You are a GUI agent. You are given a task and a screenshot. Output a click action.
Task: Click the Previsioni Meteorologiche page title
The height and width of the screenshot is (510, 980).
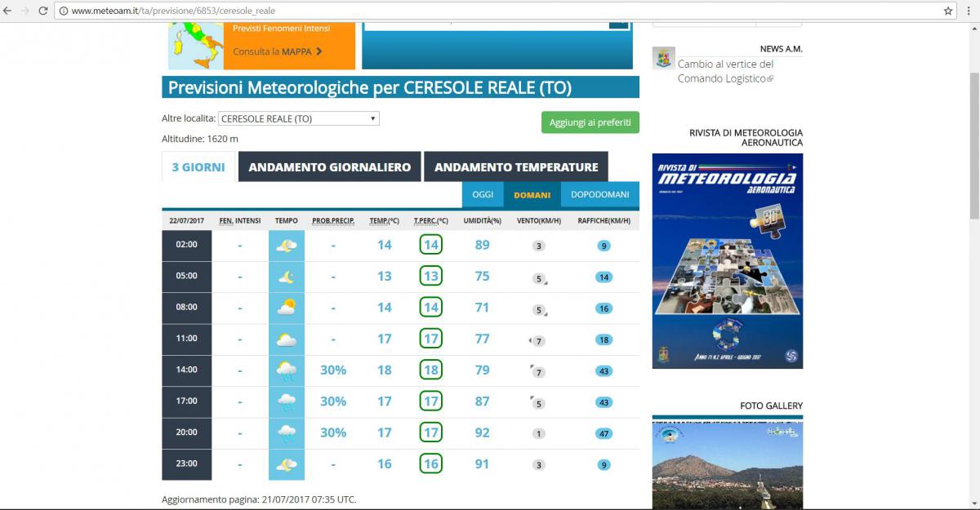click(x=370, y=87)
